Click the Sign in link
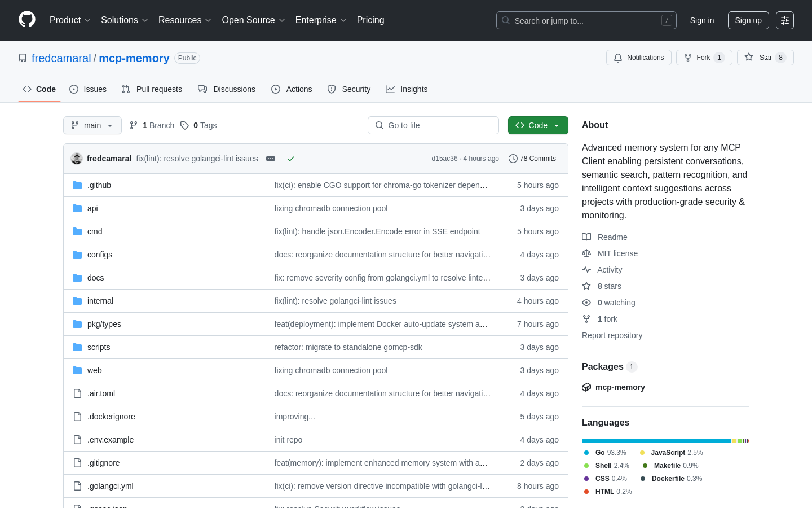This screenshot has height=508, width=812. pos(702,20)
